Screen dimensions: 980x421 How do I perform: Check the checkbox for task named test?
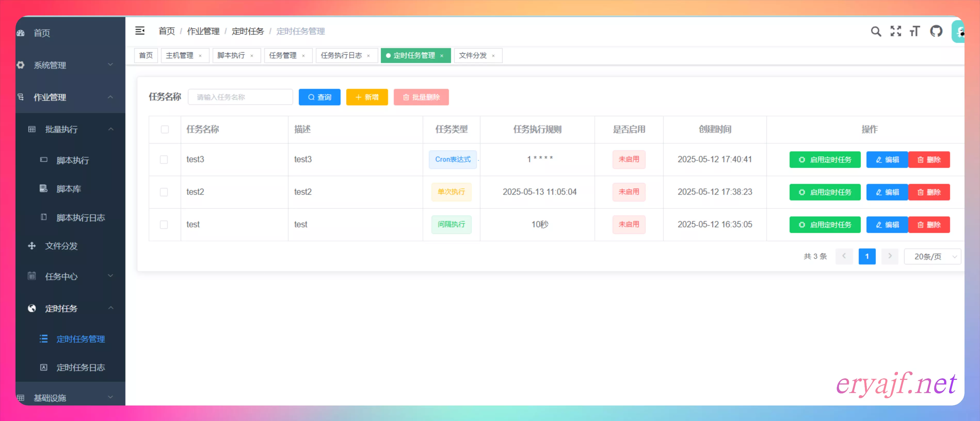pos(164,225)
